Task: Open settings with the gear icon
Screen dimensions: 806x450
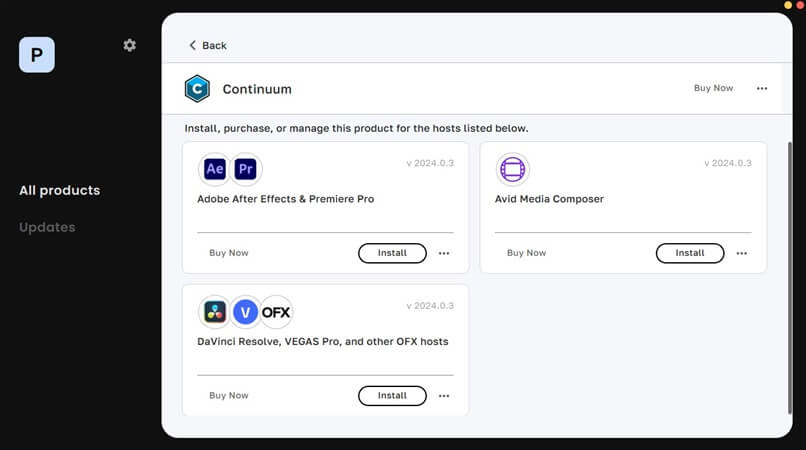Action: 130,45
